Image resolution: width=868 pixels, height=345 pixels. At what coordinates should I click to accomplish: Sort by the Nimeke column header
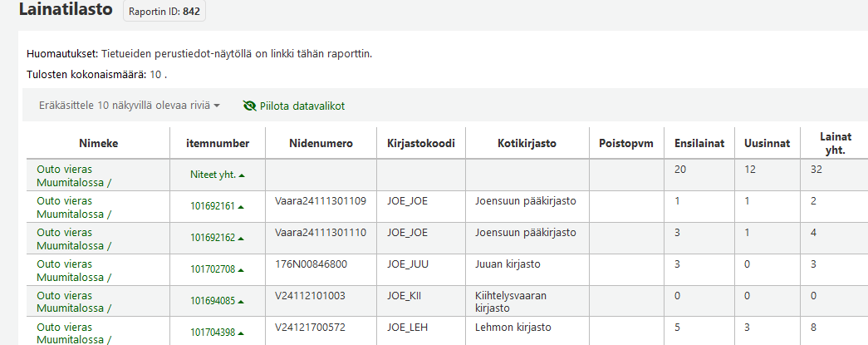click(x=99, y=143)
